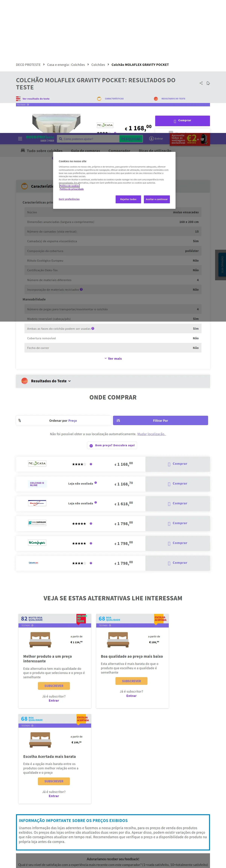Viewport: 226px width, 868px height.
Task: Click the El Corte Inglés store logo
Action: (x=37, y=543)
